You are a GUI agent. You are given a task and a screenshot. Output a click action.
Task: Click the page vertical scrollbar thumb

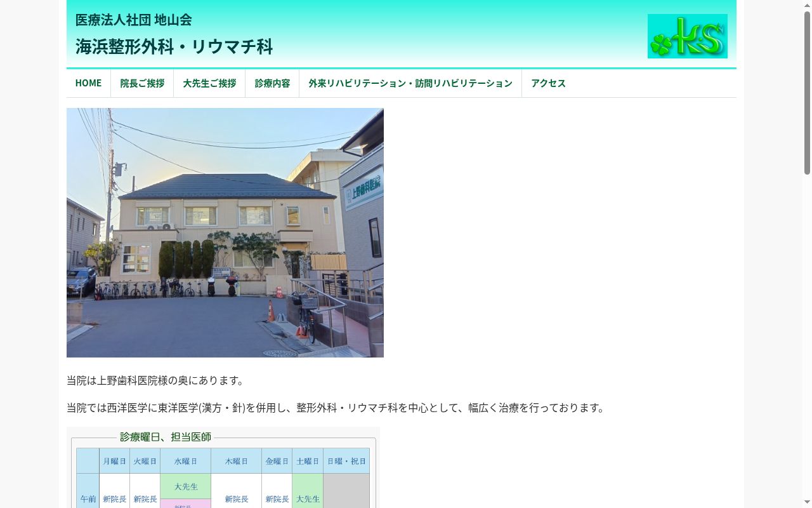click(x=807, y=93)
